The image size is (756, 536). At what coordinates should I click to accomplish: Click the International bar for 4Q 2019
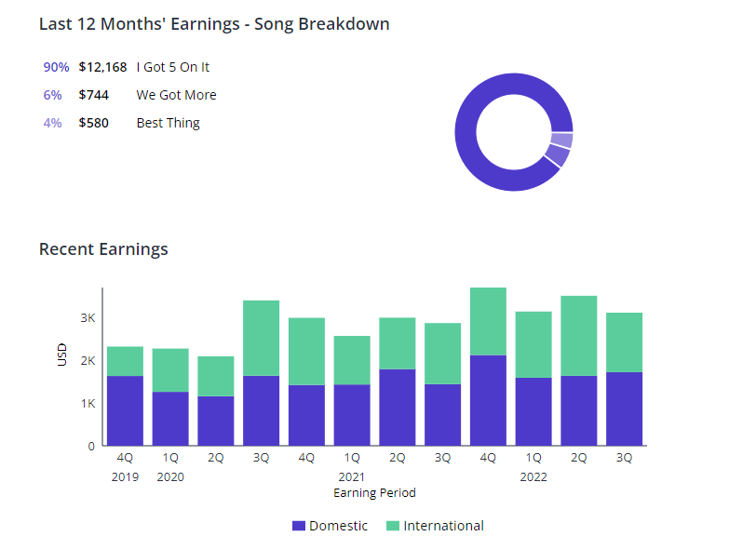click(x=125, y=361)
